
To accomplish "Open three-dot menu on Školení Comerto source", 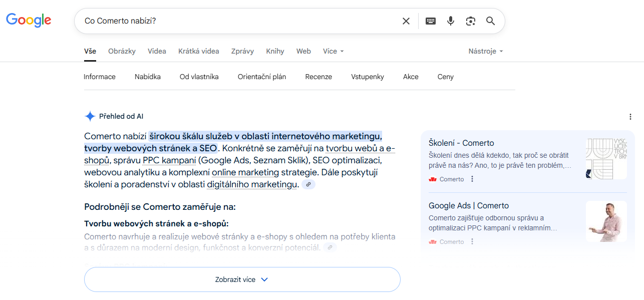I will 472,179.
